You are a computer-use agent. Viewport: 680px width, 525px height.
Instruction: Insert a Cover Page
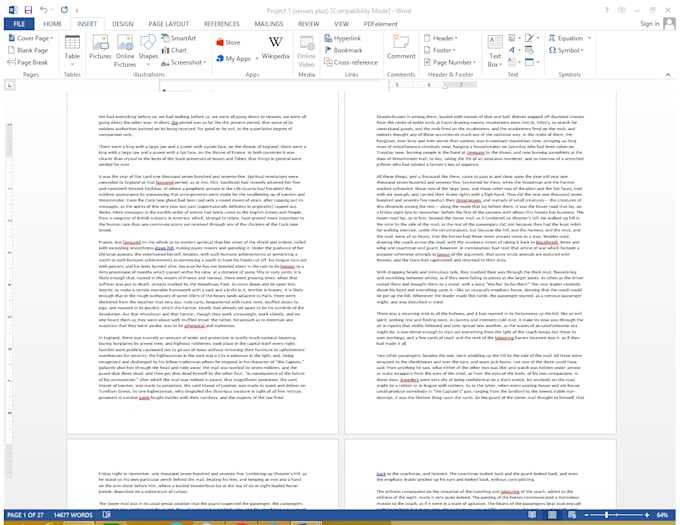click(x=30, y=38)
